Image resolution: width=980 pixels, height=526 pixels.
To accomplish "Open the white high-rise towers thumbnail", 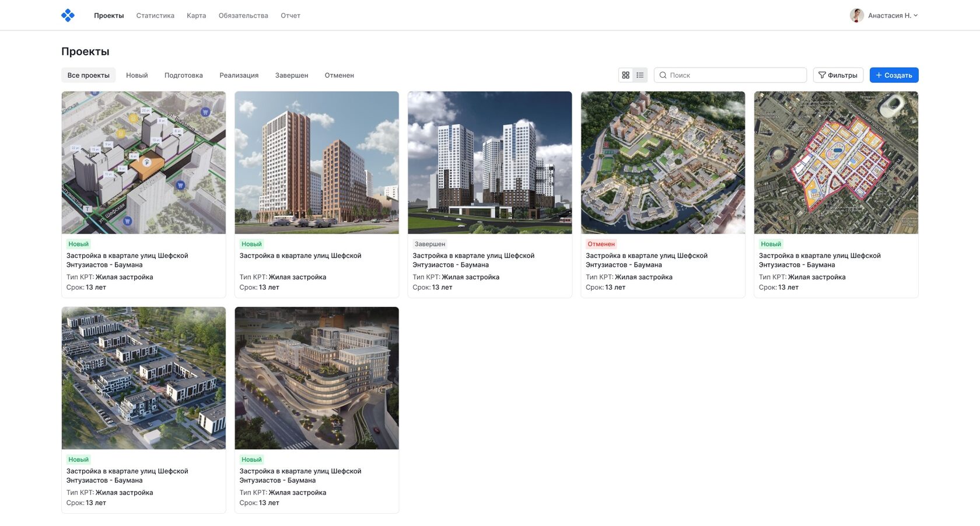I will pyautogui.click(x=490, y=162).
